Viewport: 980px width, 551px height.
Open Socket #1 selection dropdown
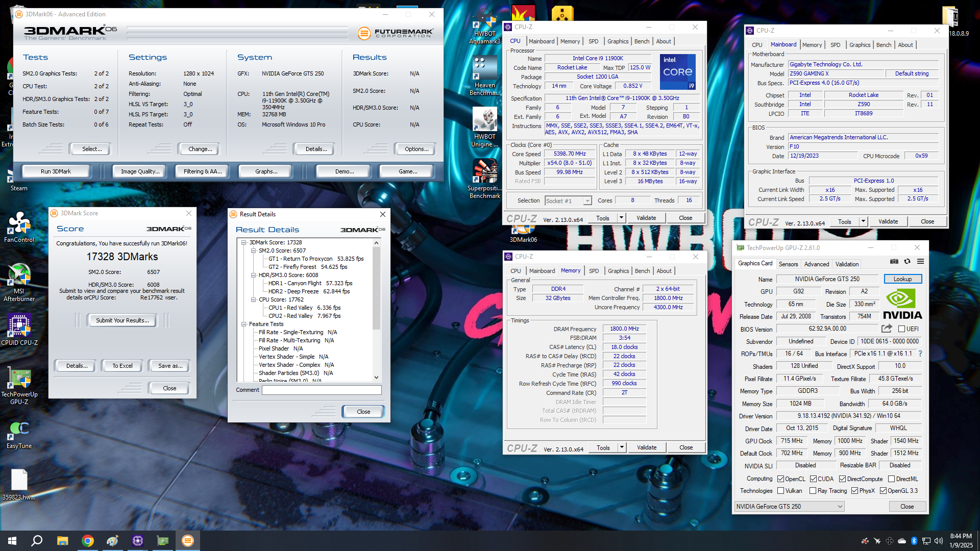(568, 201)
